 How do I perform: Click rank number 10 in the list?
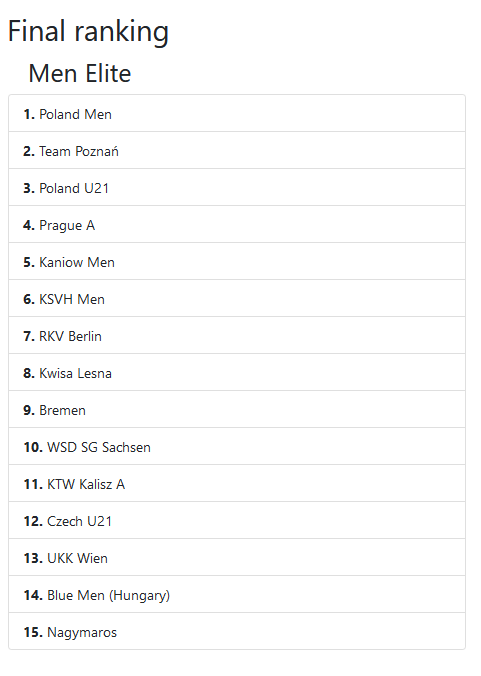(x=33, y=448)
